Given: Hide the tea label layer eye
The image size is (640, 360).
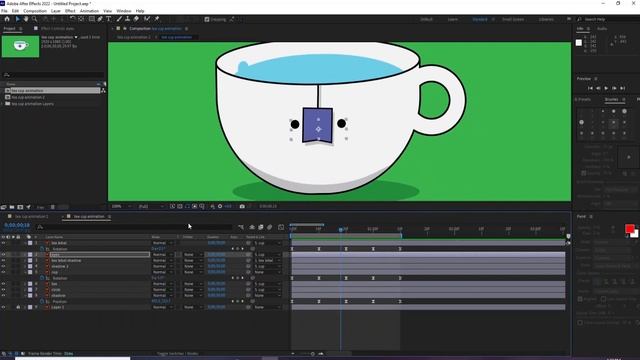Looking at the screenshot, I should 3,243.
